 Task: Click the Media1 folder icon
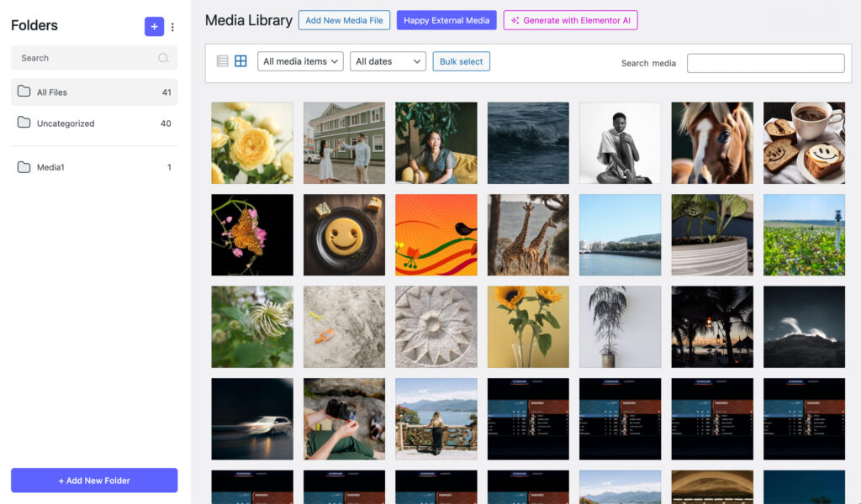click(x=24, y=166)
